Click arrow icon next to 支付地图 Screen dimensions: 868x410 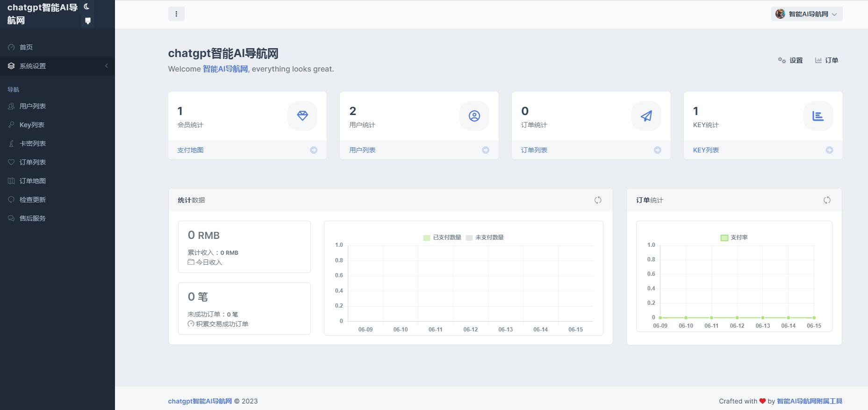314,150
